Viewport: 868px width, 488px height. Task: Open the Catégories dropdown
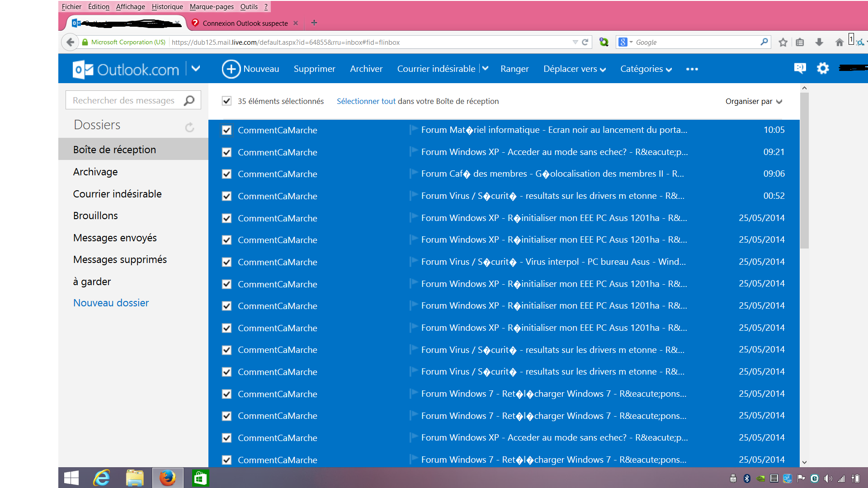click(x=646, y=69)
